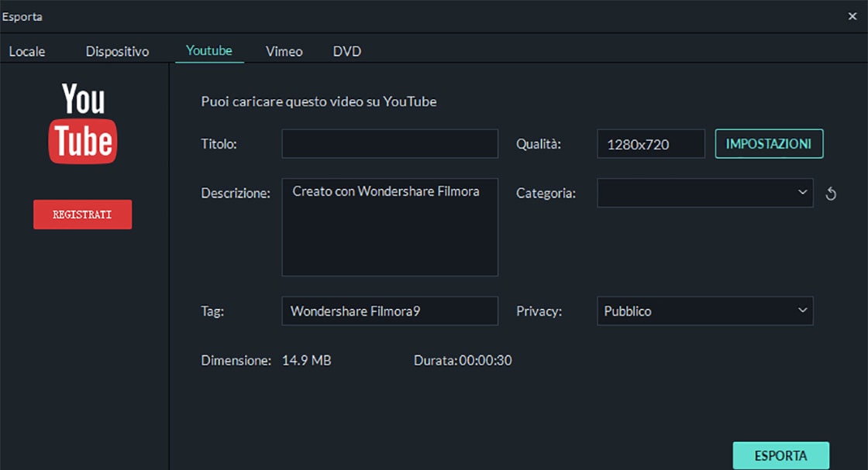Switch to the Locale tab
868x470 pixels.
click(x=27, y=51)
